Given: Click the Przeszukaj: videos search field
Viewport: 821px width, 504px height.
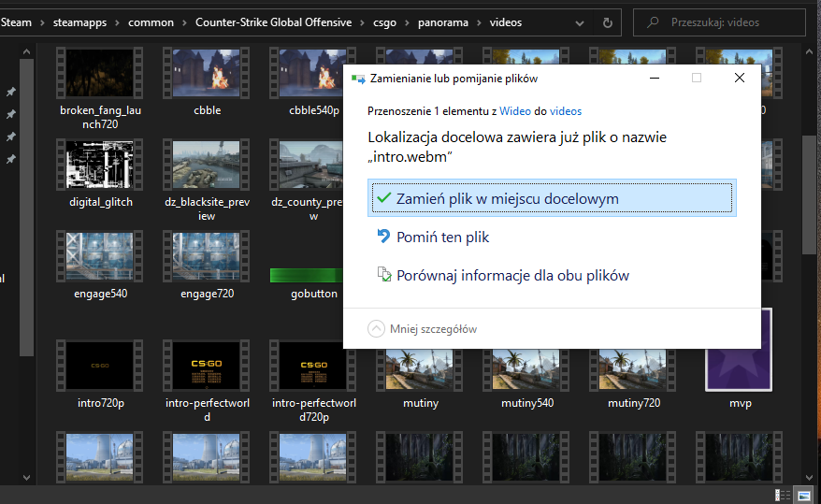Looking at the screenshot, I should point(719,22).
